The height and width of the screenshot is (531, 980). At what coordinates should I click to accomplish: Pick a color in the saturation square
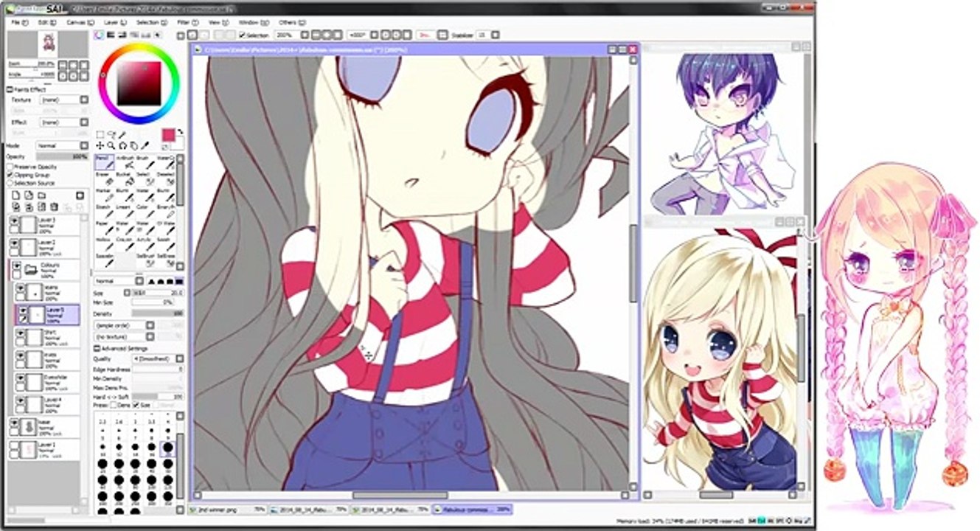[x=139, y=83]
